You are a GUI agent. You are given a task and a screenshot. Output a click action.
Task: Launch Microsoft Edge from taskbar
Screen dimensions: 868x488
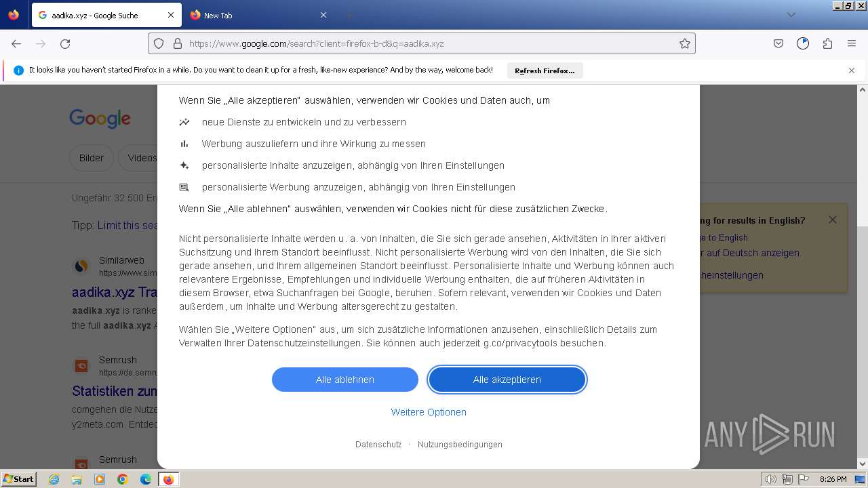[x=146, y=479]
